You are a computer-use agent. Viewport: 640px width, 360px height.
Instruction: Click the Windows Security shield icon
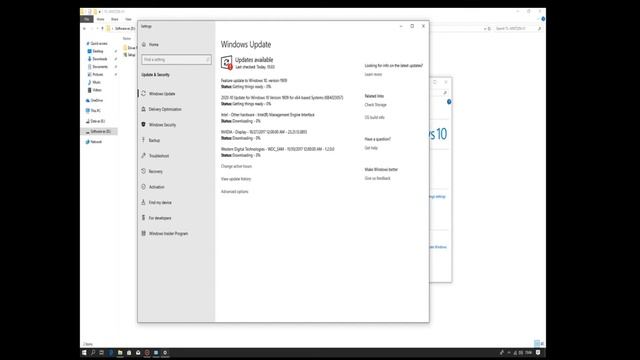144,124
